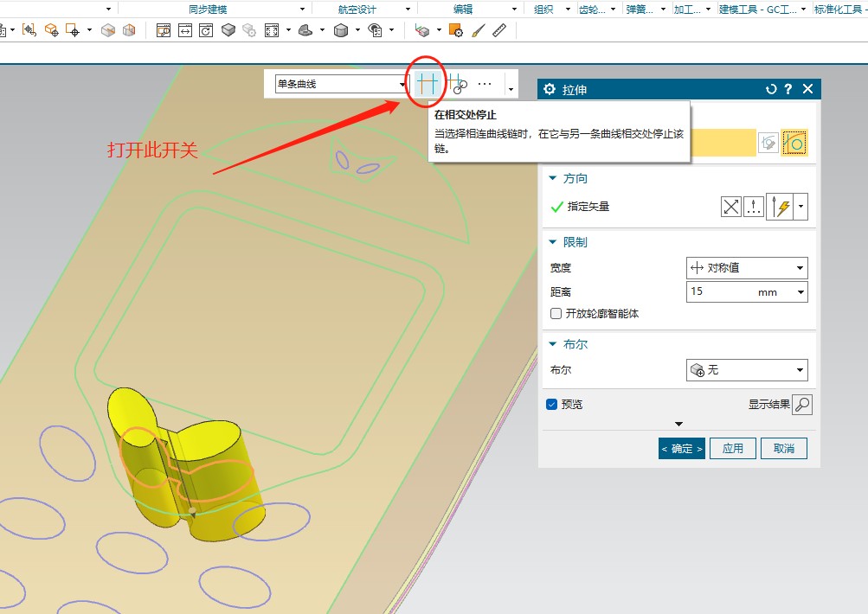Click the Sketch Section icon
Viewport: 868px width, 614px height.
tap(768, 144)
